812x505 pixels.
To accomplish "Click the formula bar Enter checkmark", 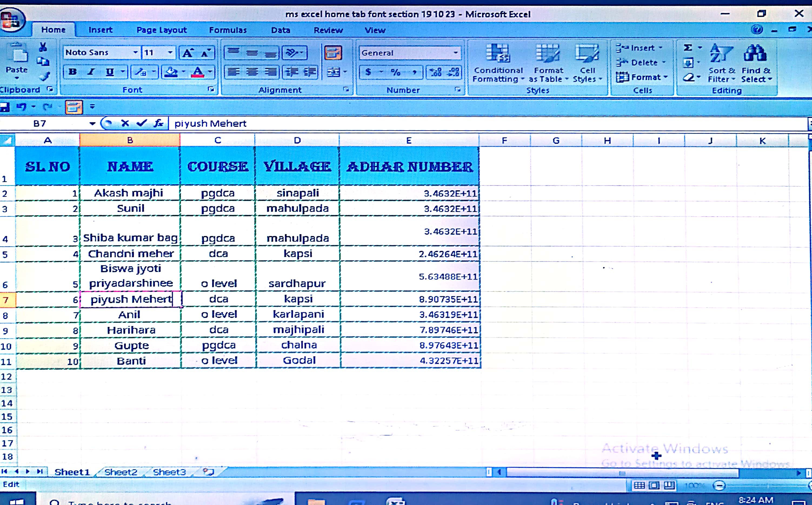I will coord(142,124).
